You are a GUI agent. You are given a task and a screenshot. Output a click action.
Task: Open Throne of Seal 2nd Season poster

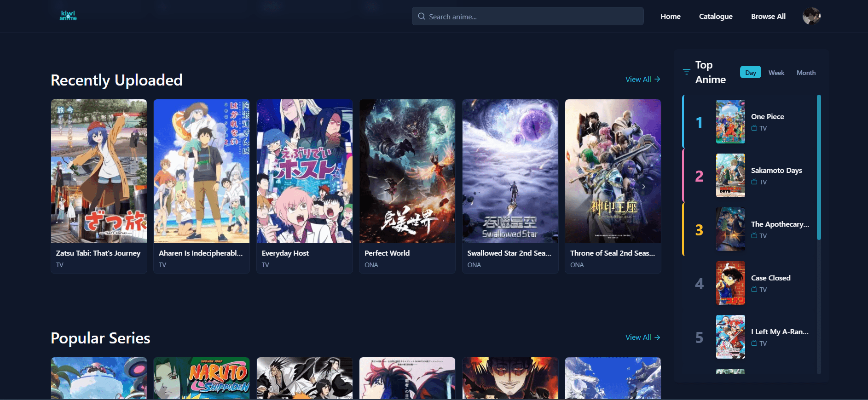coord(613,171)
